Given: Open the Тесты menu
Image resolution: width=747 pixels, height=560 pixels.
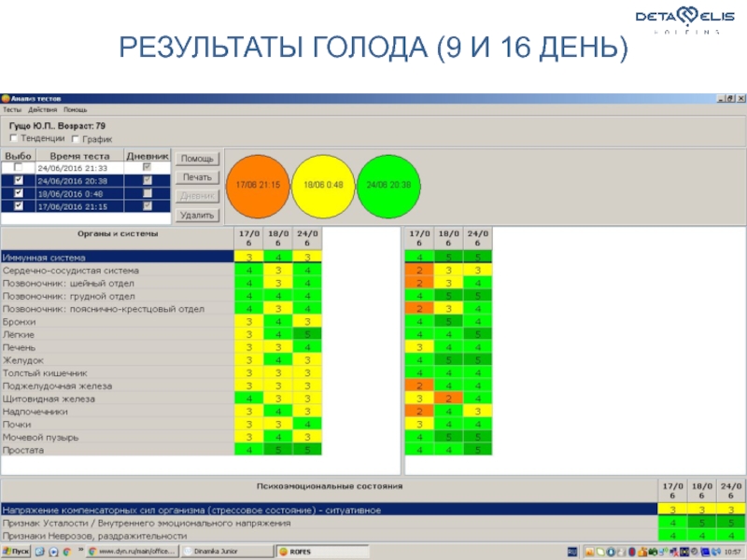Looking at the screenshot, I should tap(12, 109).
